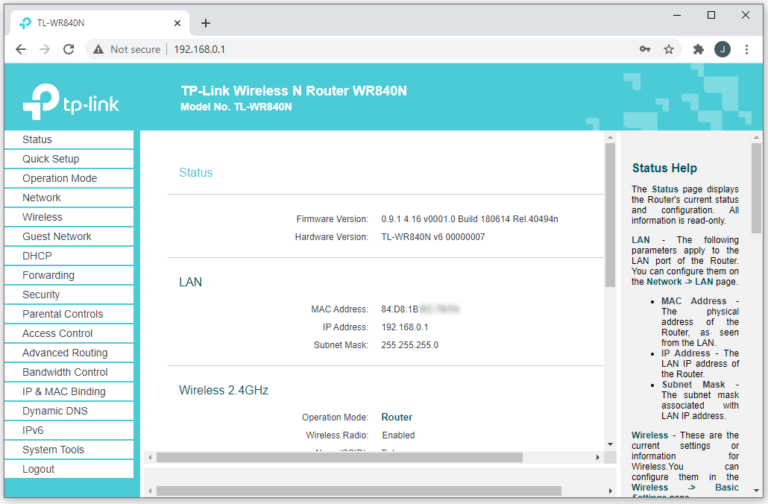The height and width of the screenshot is (504, 768).
Task: Expand the Wireless menu
Action: point(69,217)
